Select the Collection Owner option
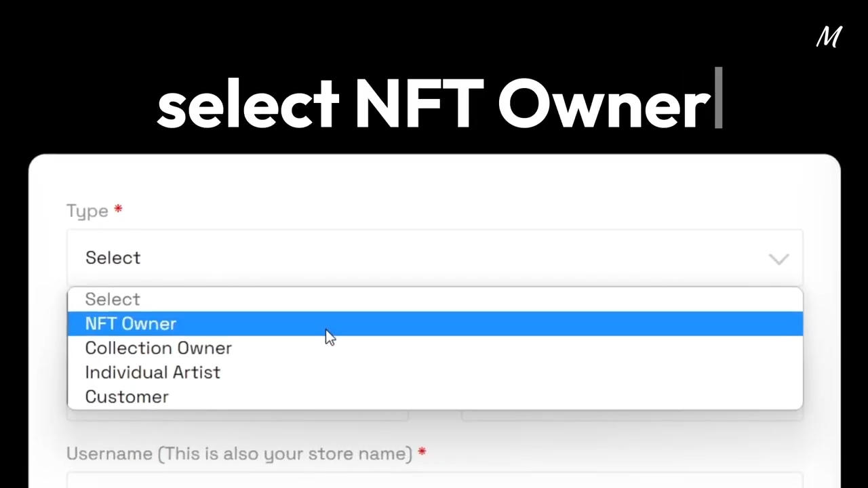This screenshot has height=488, width=868. click(158, 348)
